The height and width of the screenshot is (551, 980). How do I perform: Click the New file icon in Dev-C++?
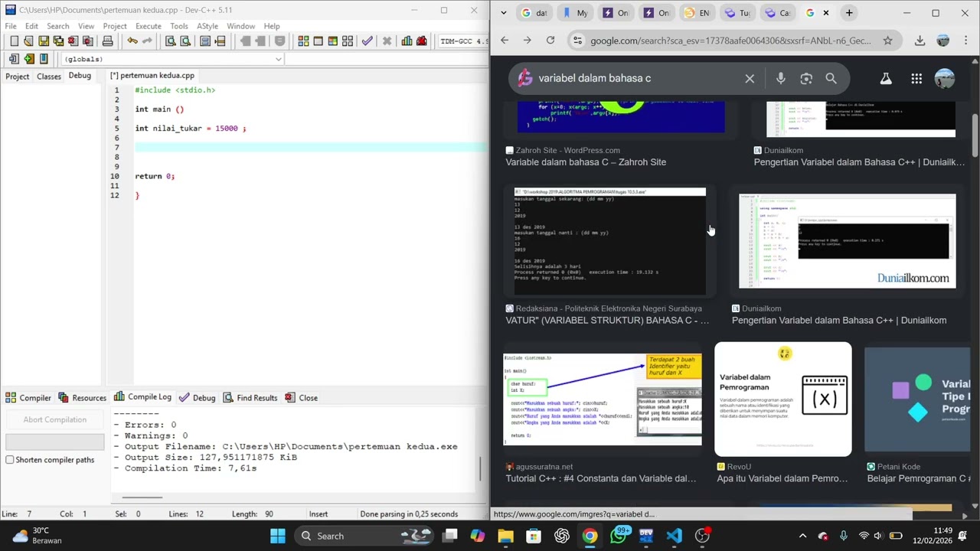pyautogui.click(x=14, y=41)
